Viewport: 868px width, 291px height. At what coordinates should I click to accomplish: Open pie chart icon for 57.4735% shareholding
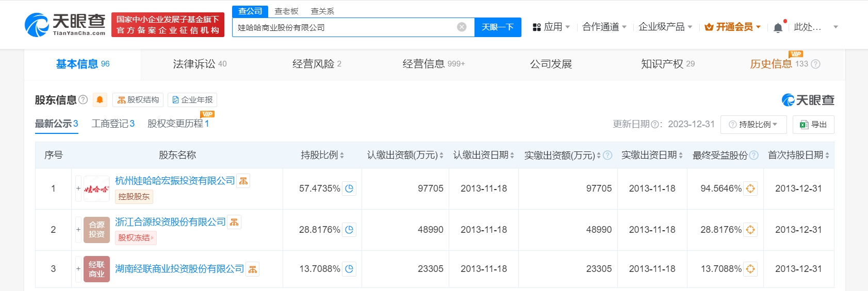pos(349,189)
